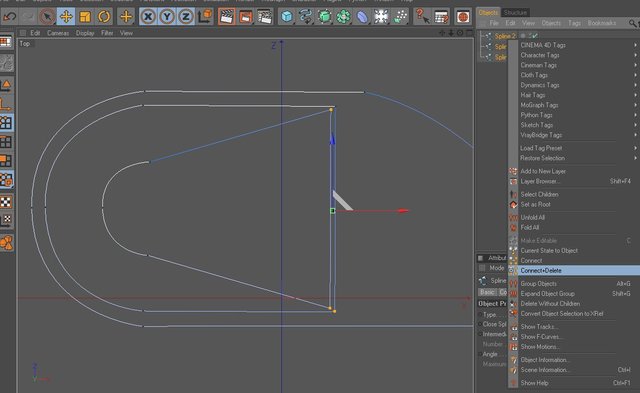Toggle the Z axis lock
This screenshot has width=640, height=393.
pos(186,17)
